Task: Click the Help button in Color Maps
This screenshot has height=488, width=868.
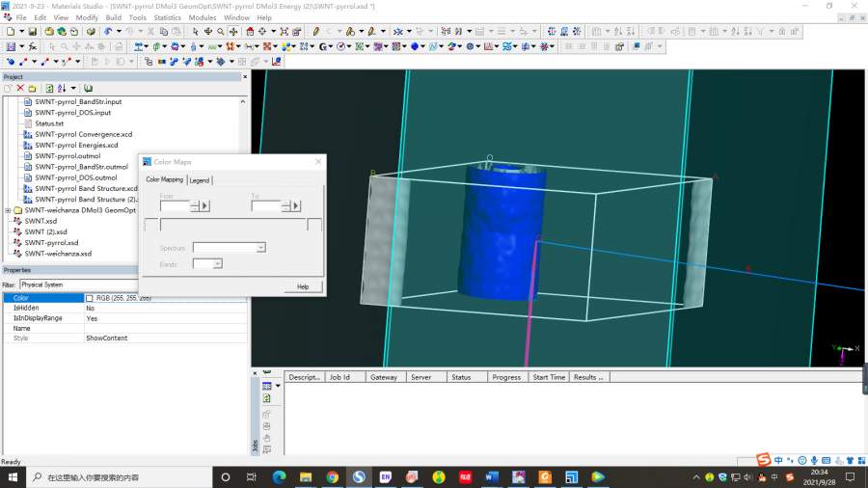Action: tap(303, 286)
